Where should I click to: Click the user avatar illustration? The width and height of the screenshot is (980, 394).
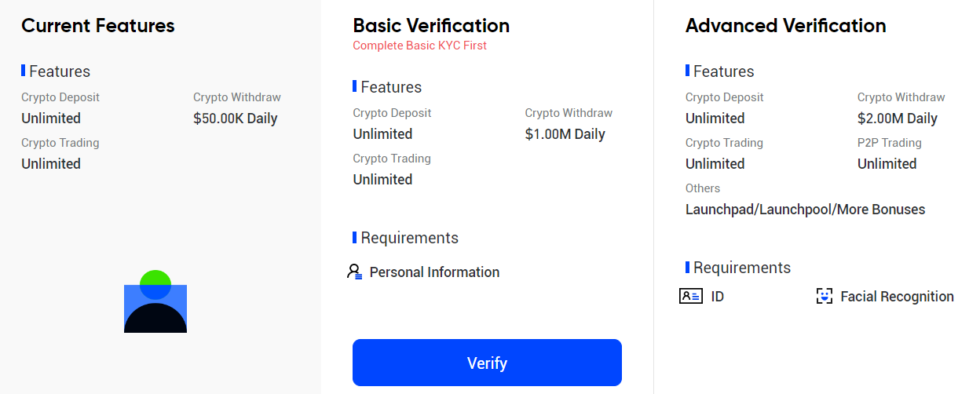(155, 301)
